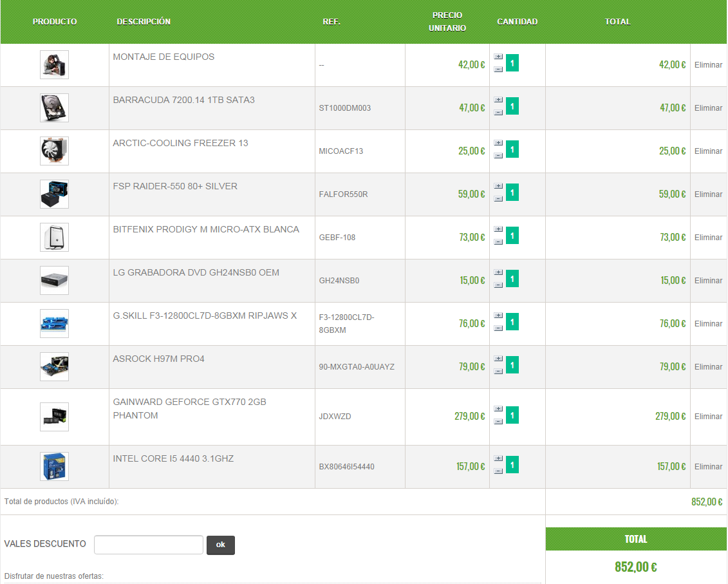
Task: Decrease quantity of LG GRABADORA DVD
Action: click(498, 285)
